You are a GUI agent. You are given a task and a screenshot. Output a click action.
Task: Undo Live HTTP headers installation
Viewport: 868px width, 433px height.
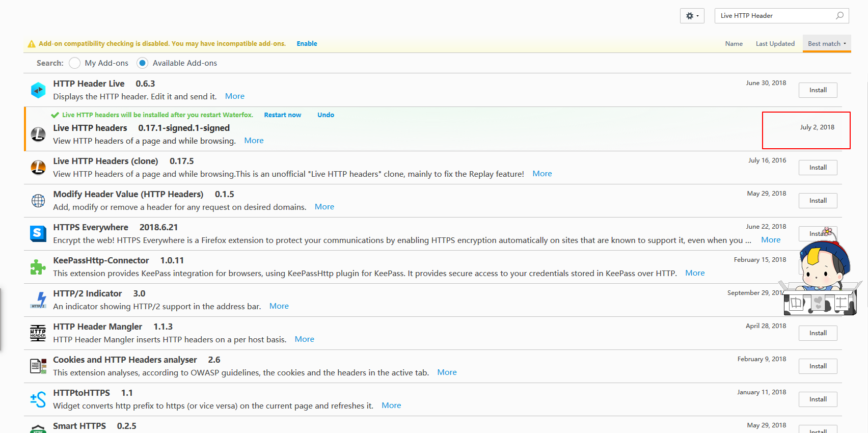tap(326, 115)
